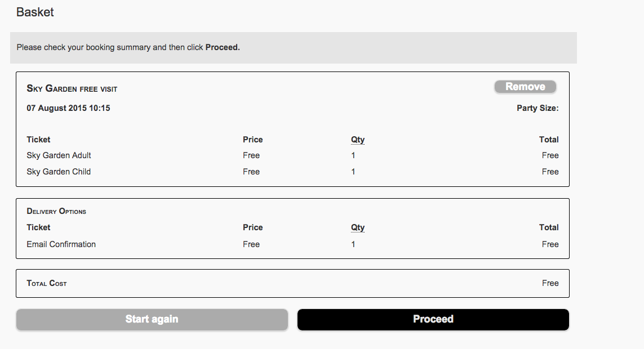
Task: Click the Basket page heading
Action: (x=35, y=12)
